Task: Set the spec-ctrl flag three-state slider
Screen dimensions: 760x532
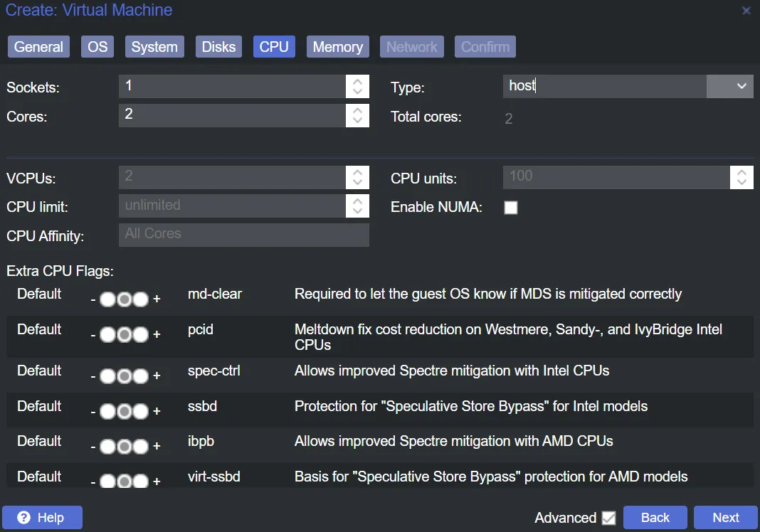Action: pos(124,376)
